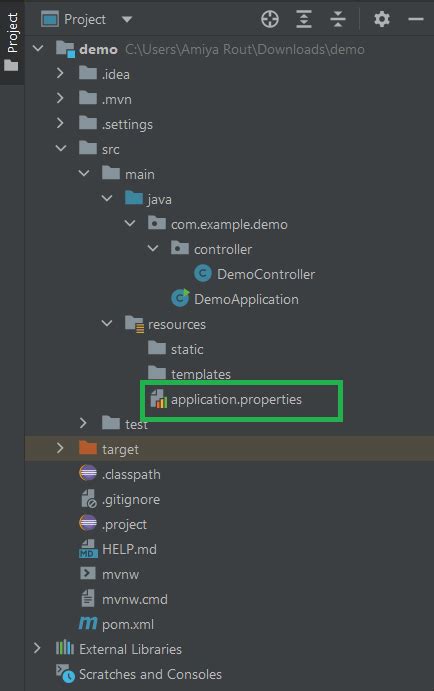This screenshot has height=691, width=434.
Task: Click the mvnw.cmd file icon
Action: tap(88, 598)
